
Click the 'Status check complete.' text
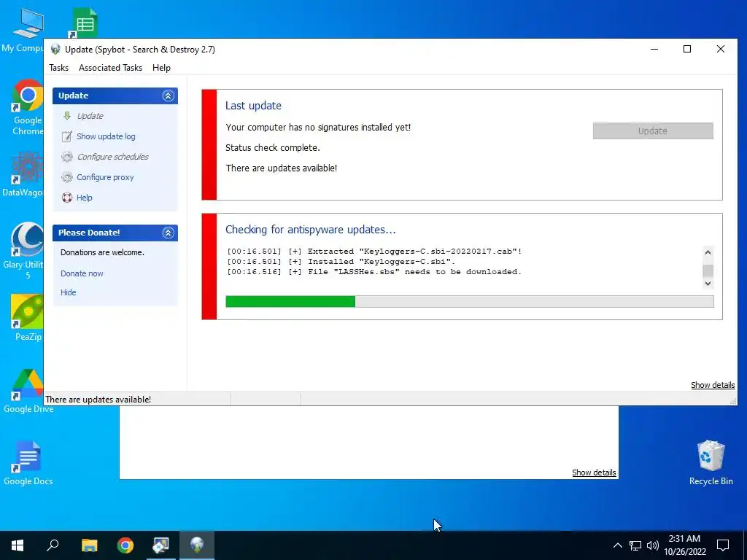click(273, 147)
